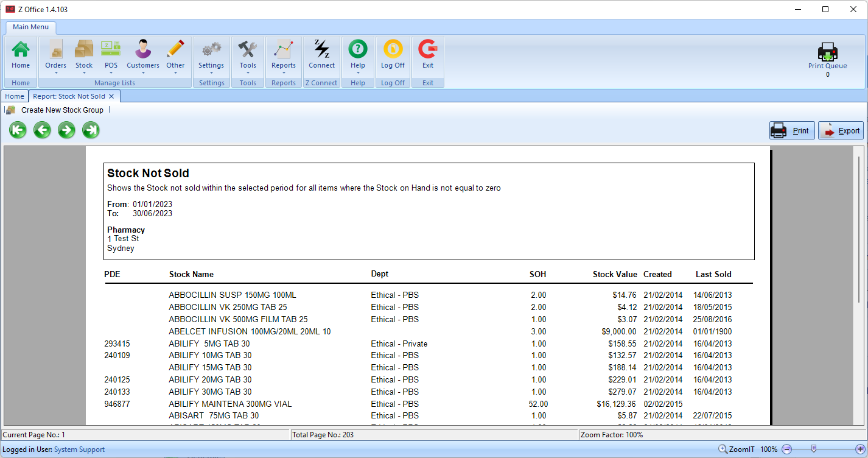Click the red Exit icon
The width and height of the screenshot is (868, 458).
(x=428, y=49)
